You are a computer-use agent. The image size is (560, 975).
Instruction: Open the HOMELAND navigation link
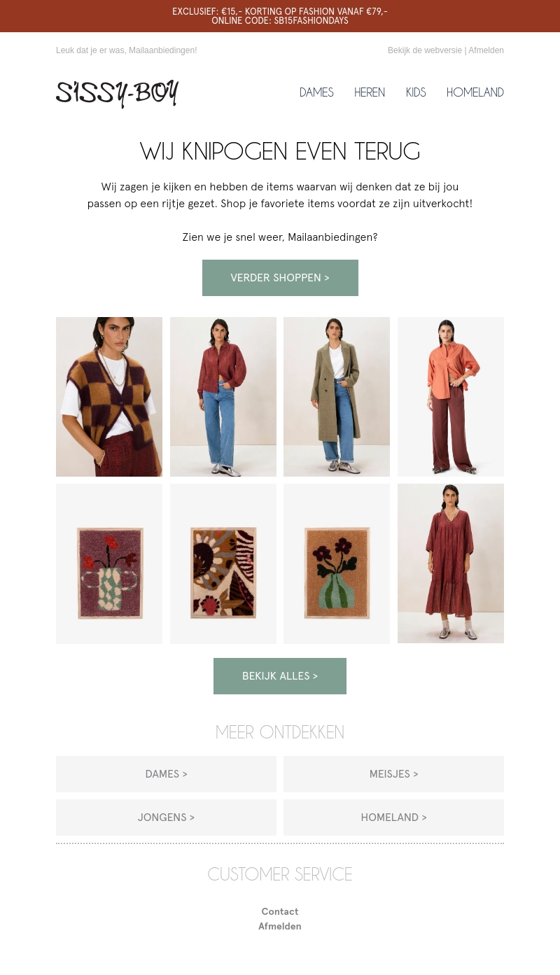click(x=475, y=92)
